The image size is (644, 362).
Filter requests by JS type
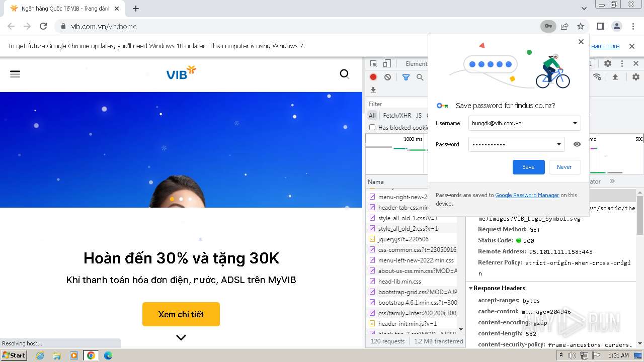click(419, 115)
